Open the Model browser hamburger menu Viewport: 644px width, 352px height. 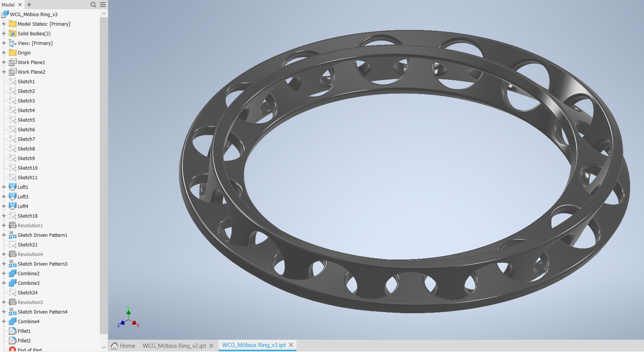[103, 5]
